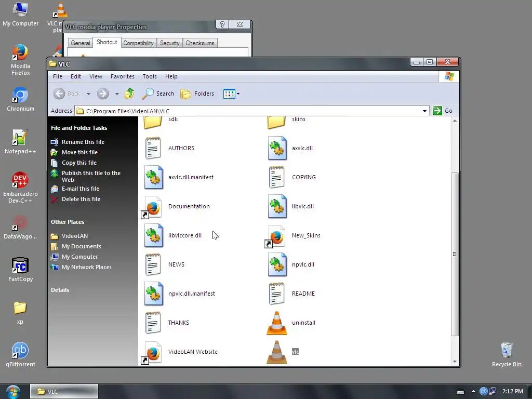Screen dimensions: 532x399
Task: Click Copy this file link
Action: tap(79, 163)
